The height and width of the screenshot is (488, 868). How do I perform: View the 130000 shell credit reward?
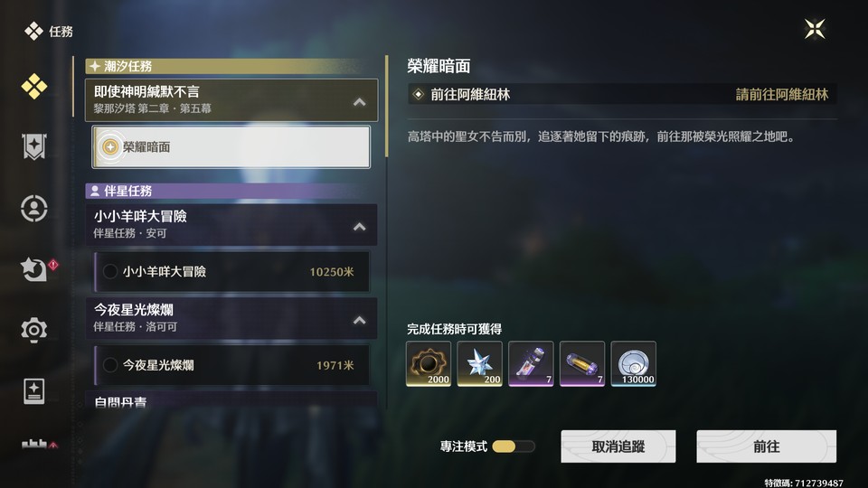[x=633, y=363]
